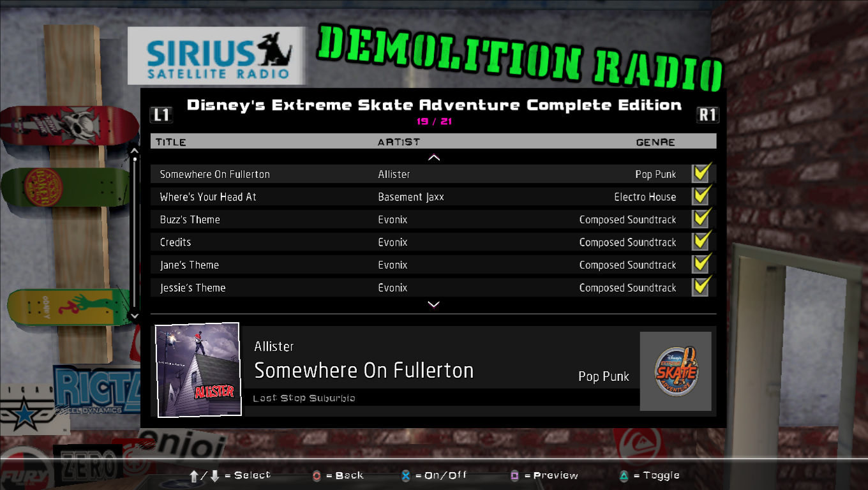Click the TITLE column header
The height and width of the screenshot is (490, 868).
point(171,142)
